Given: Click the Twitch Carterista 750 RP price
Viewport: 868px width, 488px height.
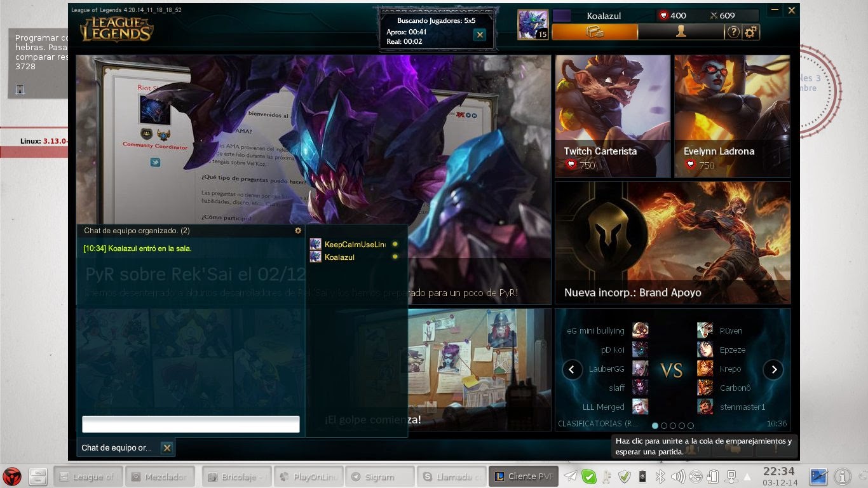Looking at the screenshot, I should coord(580,165).
